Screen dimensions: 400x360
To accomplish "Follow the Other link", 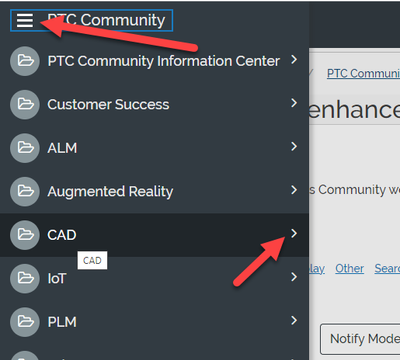I will (349, 268).
